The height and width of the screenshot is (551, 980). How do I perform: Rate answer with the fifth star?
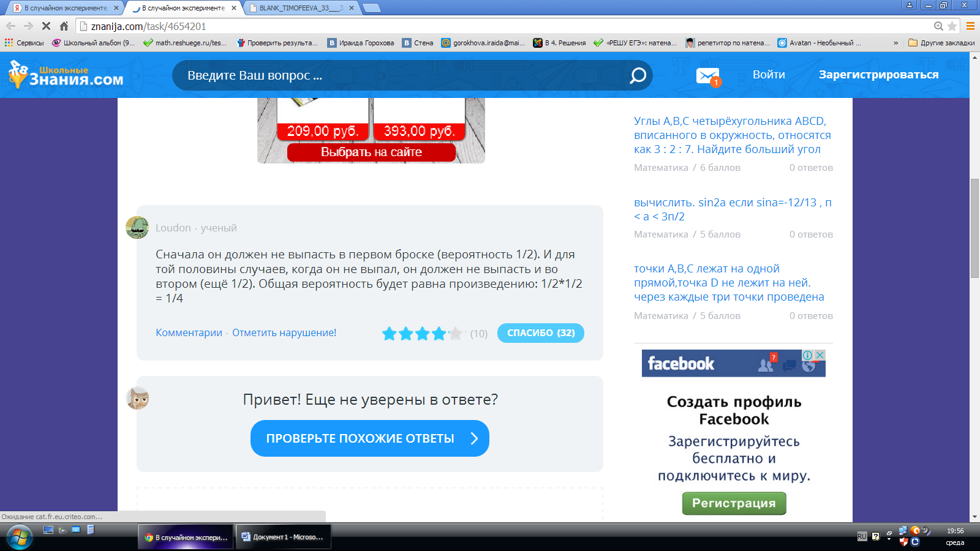point(455,334)
